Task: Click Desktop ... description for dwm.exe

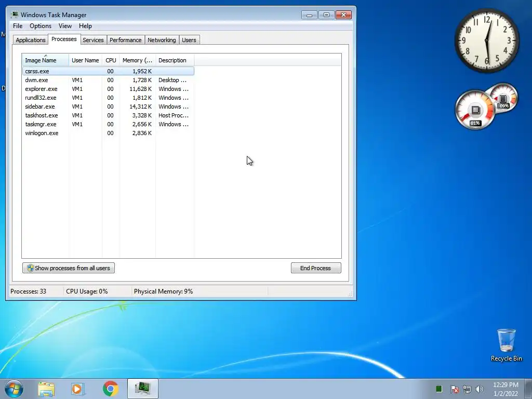Action: [x=172, y=80]
